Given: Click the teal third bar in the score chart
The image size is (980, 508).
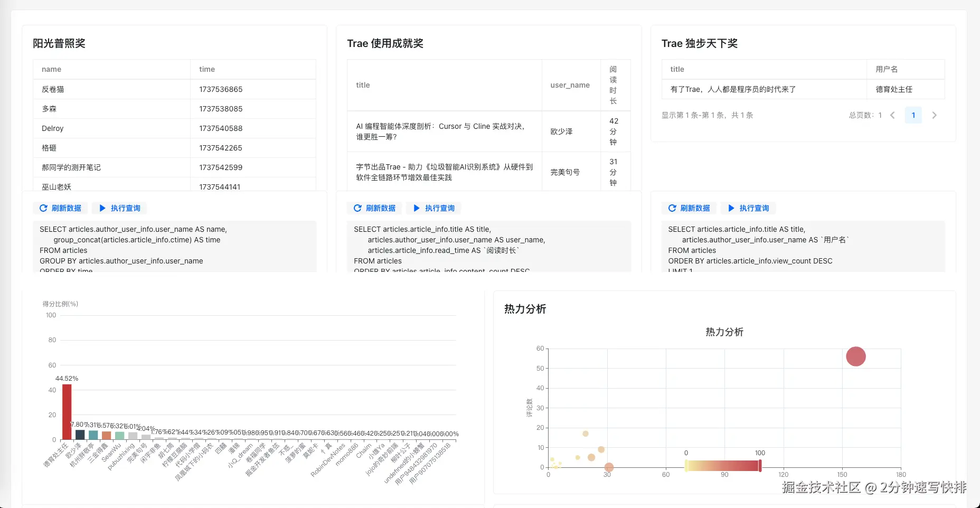Looking at the screenshot, I should (x=93, y=435).
